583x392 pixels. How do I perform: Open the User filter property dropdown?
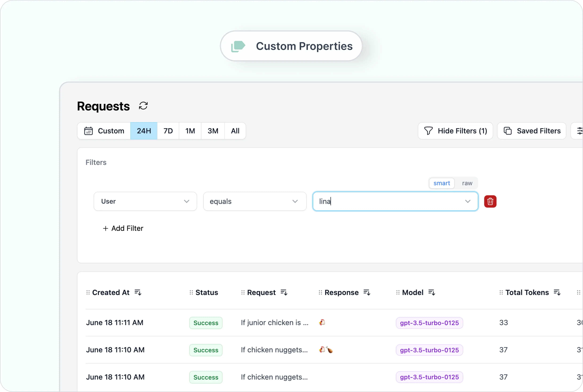tap(145, 201)
